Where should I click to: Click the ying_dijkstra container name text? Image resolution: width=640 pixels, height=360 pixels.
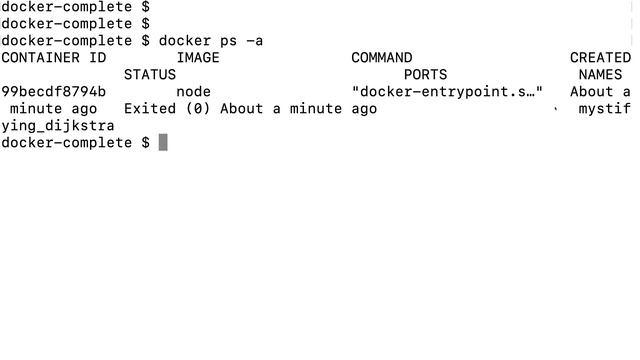point(58,126)
